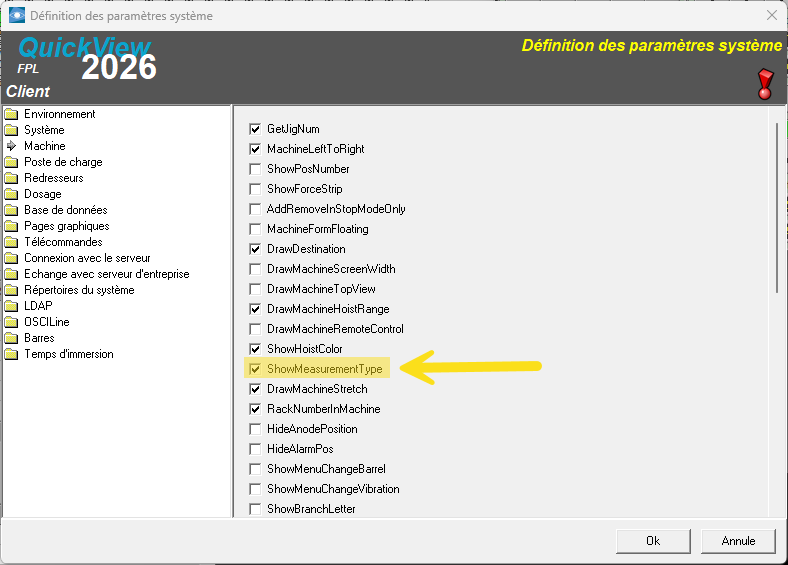Open the Système category
788x565 pixels.
44,130
